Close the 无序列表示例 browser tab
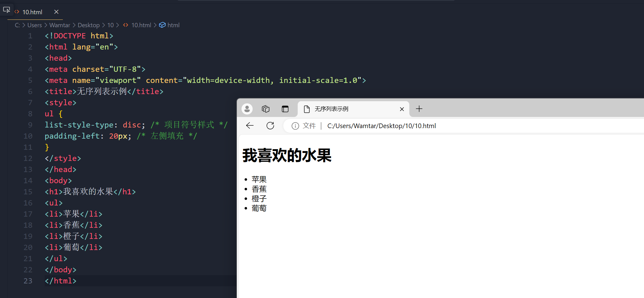 pyautogui.click(x=402, y=109)
